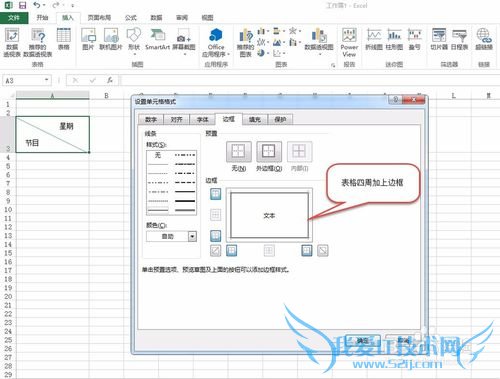Viewport: 500px width, 379px height.
Task: Insert a Column sparkline
Action: coord(394,39)
